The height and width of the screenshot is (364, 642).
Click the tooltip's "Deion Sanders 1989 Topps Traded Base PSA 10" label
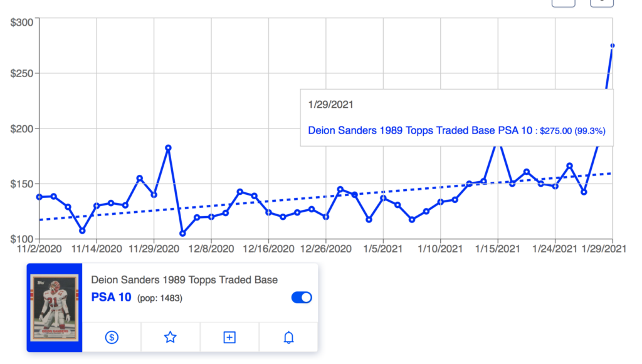pyautogui.click(x=420, y=130)
